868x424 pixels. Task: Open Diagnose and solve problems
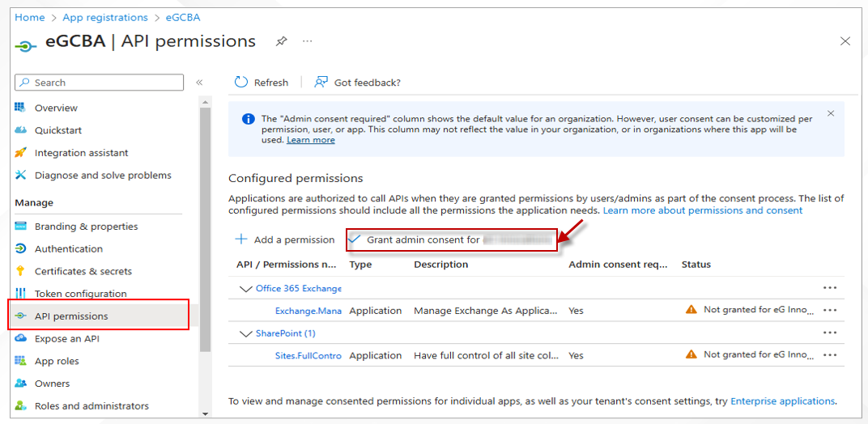pyautogui.click(x=103, y=175)
